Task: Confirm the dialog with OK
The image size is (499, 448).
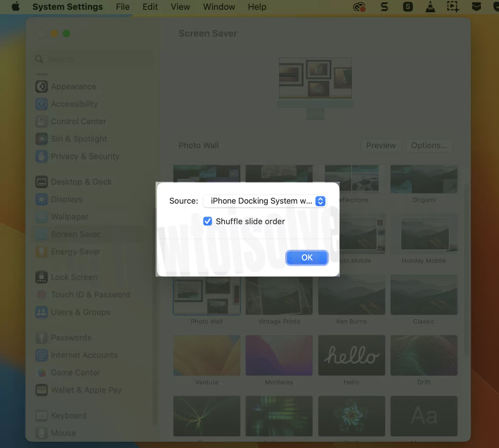Action: tap(307, 258)
